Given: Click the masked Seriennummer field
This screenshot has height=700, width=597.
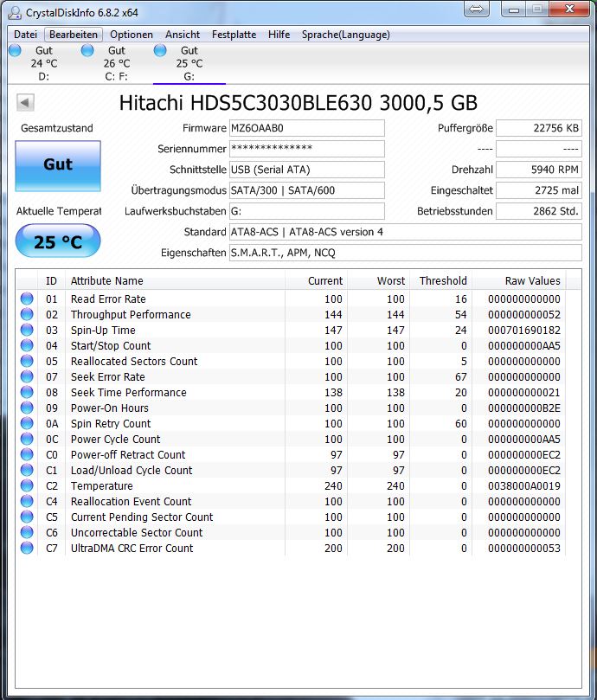Looking at the screenshot, I should click(x=307, y=149).
